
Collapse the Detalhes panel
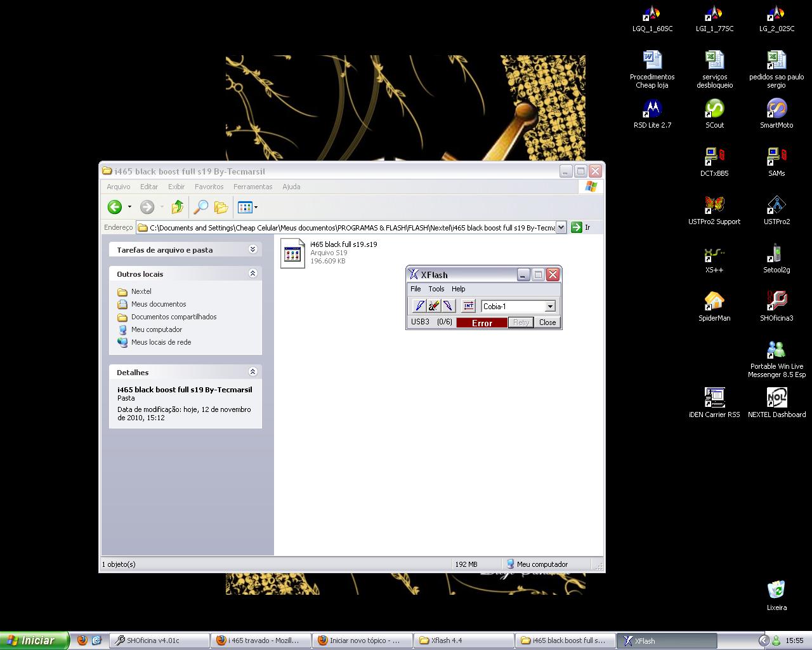(252, 372)
